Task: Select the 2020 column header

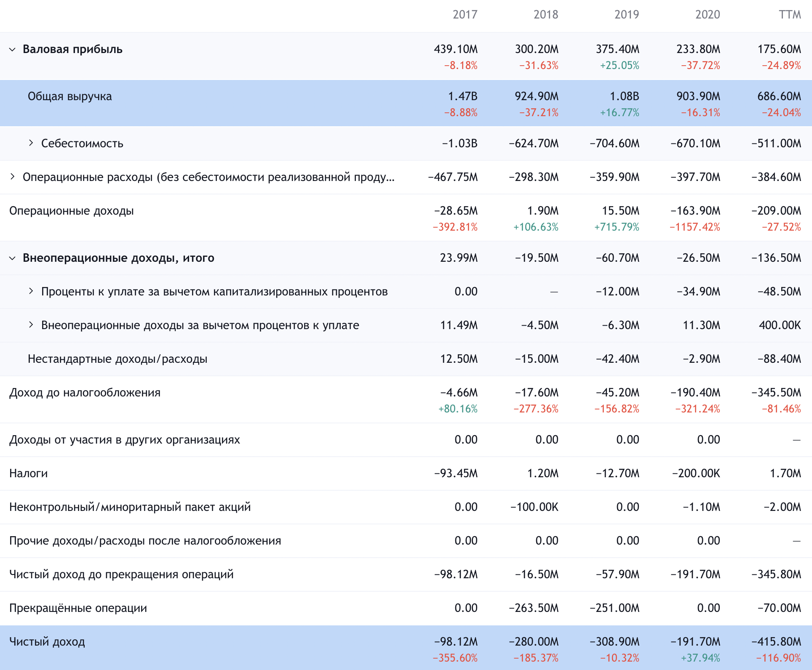Action: (708, 15)
